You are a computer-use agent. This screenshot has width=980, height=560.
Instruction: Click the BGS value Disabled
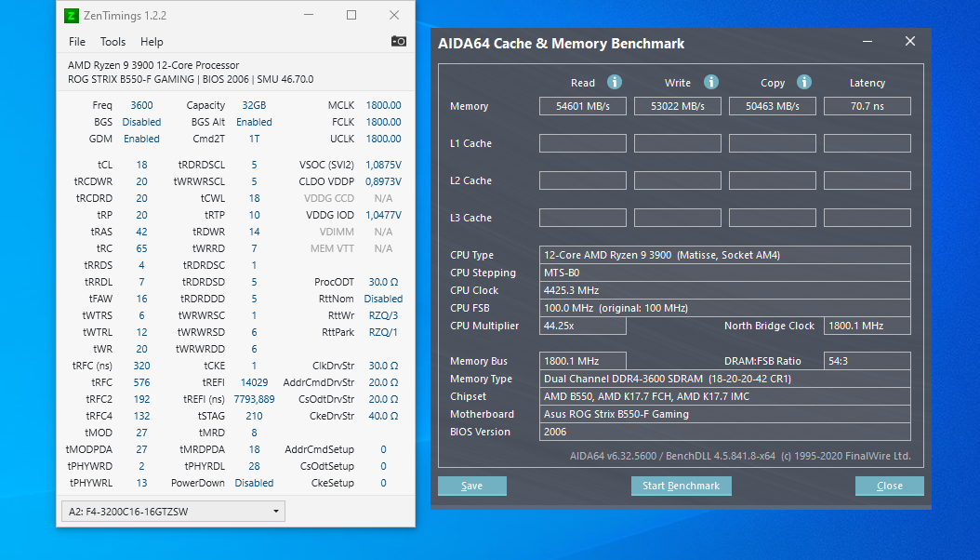click(x=142, y=122)
